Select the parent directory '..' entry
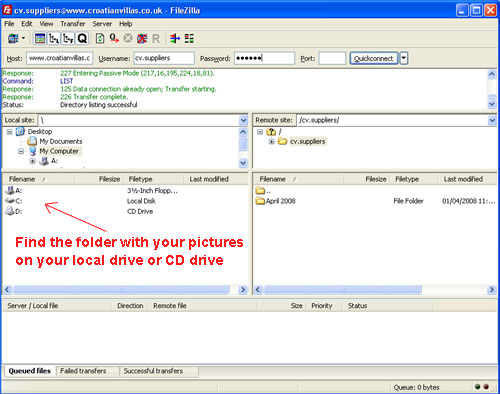 point(263,191)
